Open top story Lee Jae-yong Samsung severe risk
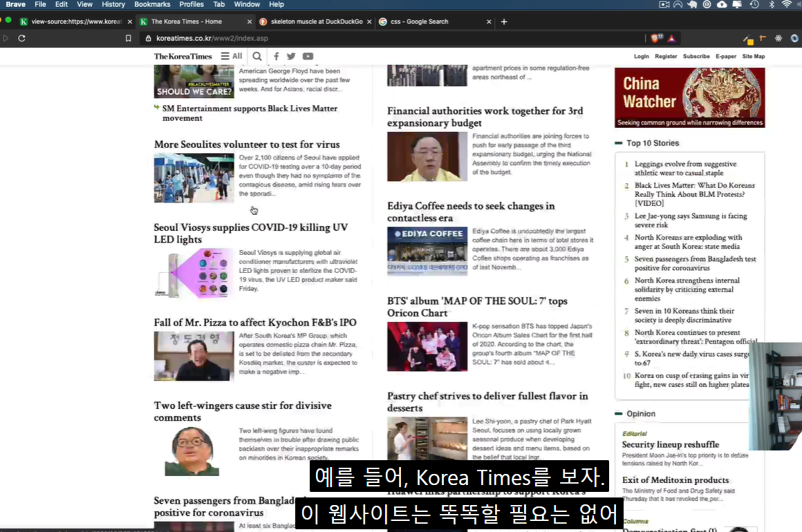Screen dimensions: 802x532 click(x=691, y=220)
